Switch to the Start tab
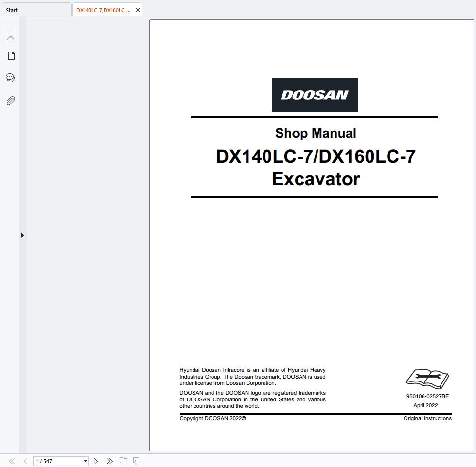 click(x=36, y=10)
